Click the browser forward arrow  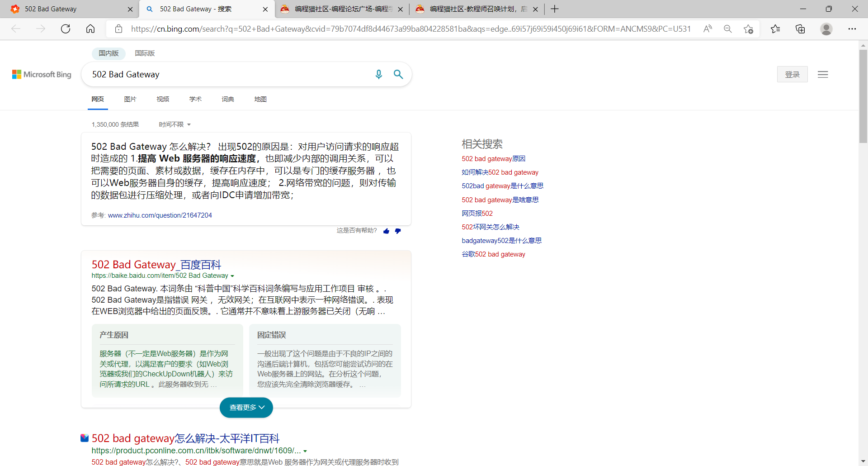tap(41, 29)
